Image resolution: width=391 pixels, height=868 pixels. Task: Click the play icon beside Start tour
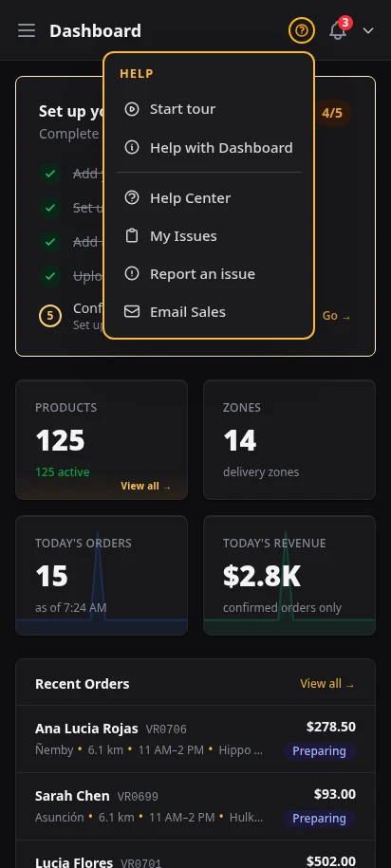pyautogui.click(x=132, y=109)
